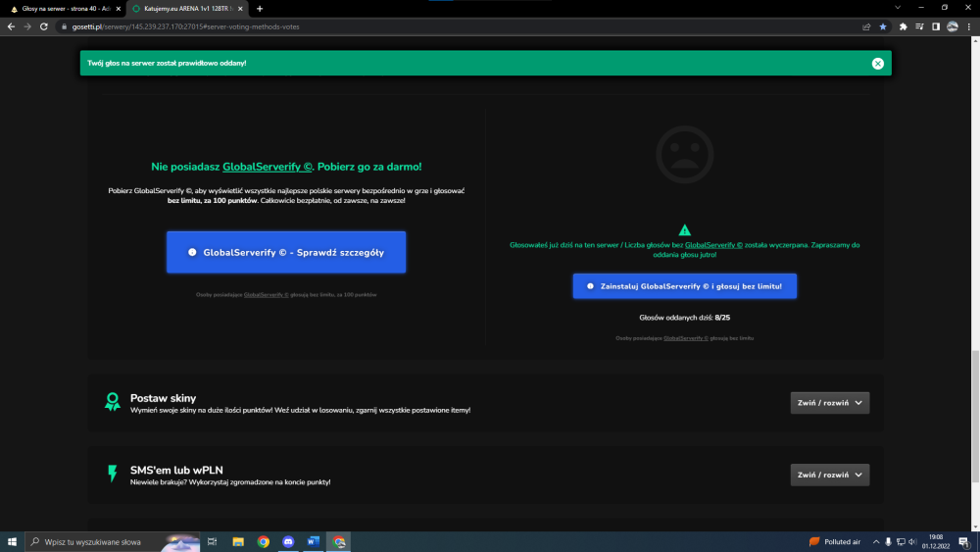980x552 pixels.
Task: Collapse the 'SMS'em lub wPLN' section
Action: (x=829, y=476)
